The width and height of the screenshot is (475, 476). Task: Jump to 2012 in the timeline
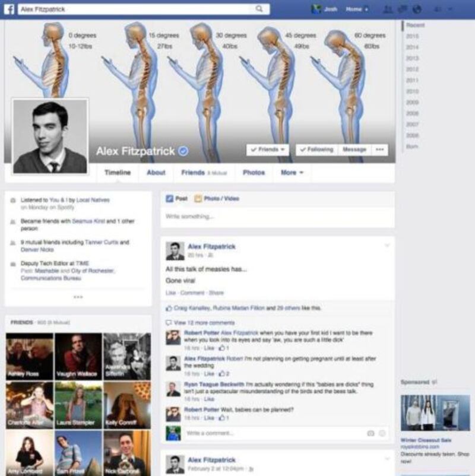point(412,69)
